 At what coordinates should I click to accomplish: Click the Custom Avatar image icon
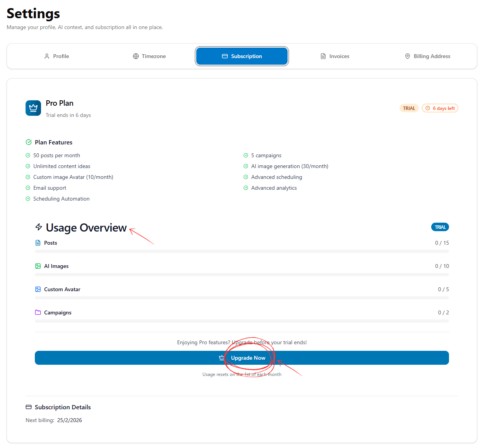click(38, 289)
